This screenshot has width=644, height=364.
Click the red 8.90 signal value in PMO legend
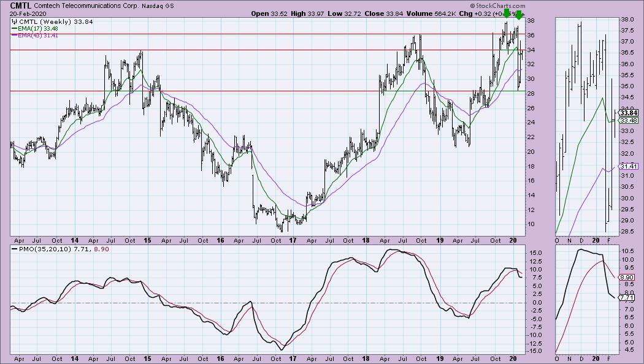point(101,249)
